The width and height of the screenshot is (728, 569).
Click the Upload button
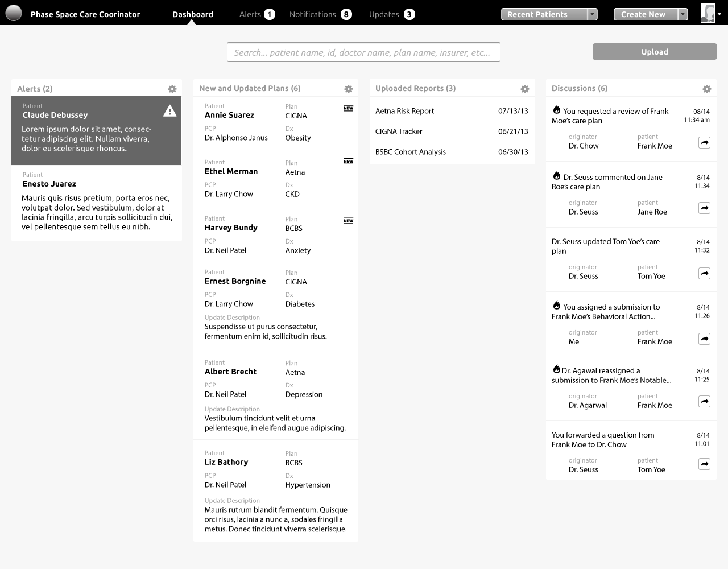(655, 52)
